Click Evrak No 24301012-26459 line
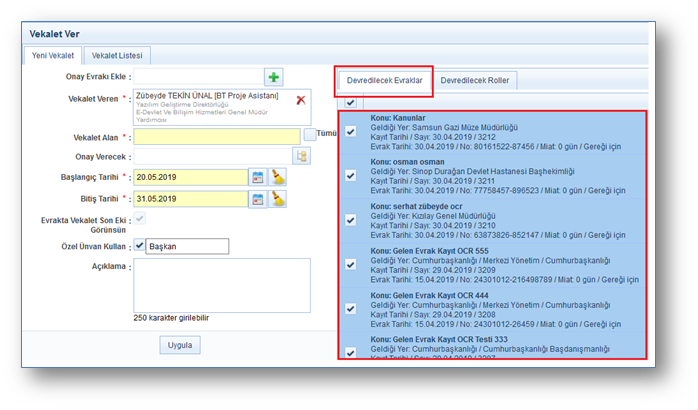Image resolution: width=698 pixels, height=410 pixels. tap(495, 324)
